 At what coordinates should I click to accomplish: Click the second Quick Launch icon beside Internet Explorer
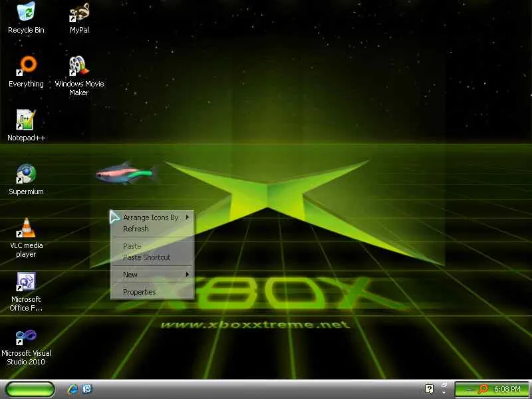[x=87, y=389]
